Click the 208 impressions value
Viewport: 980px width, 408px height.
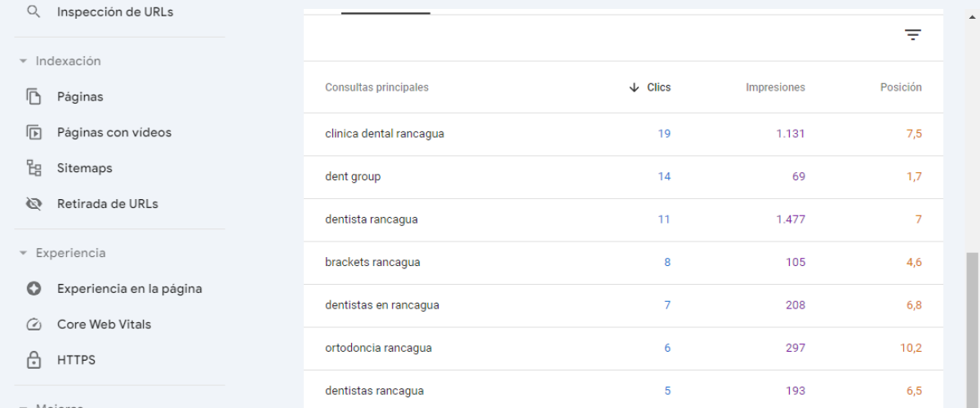[x=795, y=305]
